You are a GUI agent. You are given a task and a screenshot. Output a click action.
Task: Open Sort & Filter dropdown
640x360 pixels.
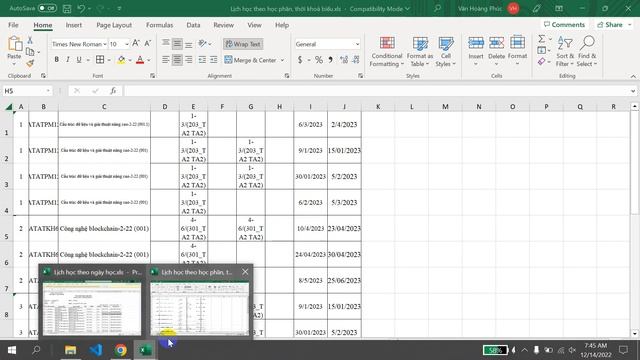565,52
